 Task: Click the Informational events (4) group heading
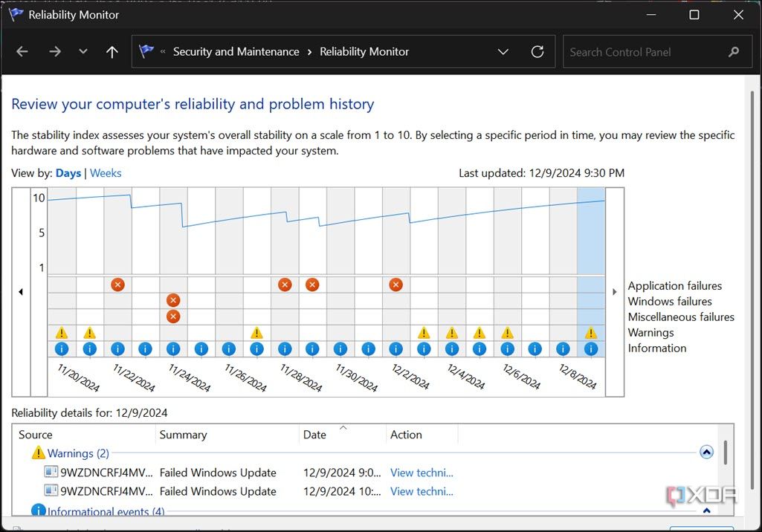point(106,512)
